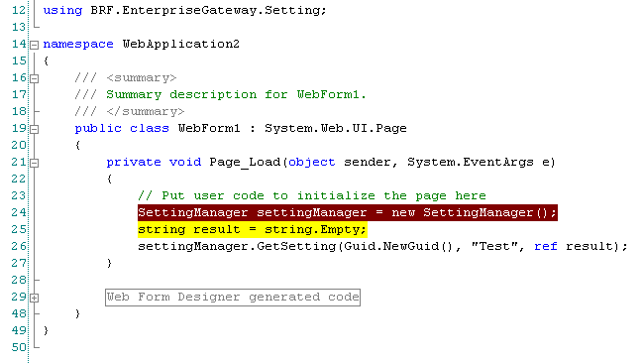
Task: Click the 'object' keyword in Page_Load signature
Action: 312,162
